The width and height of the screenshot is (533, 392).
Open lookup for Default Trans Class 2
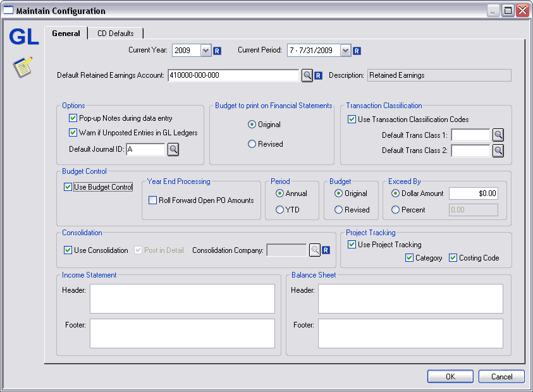(498, 150)
